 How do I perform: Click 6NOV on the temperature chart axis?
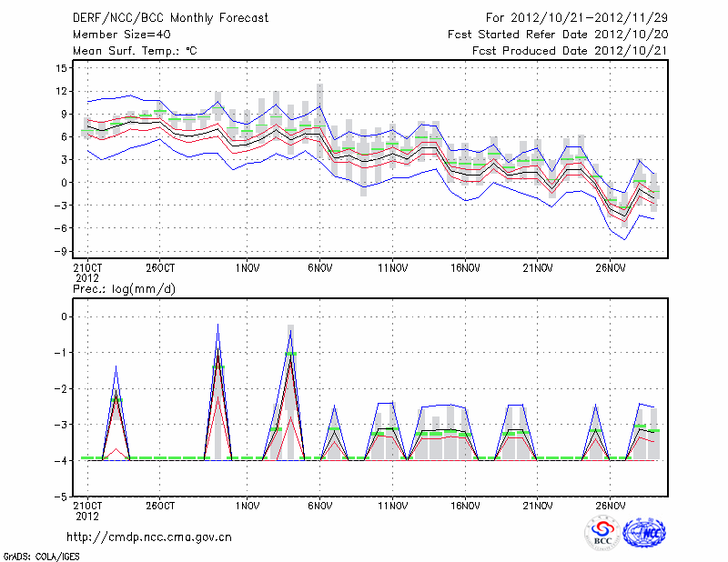(319, 268)
